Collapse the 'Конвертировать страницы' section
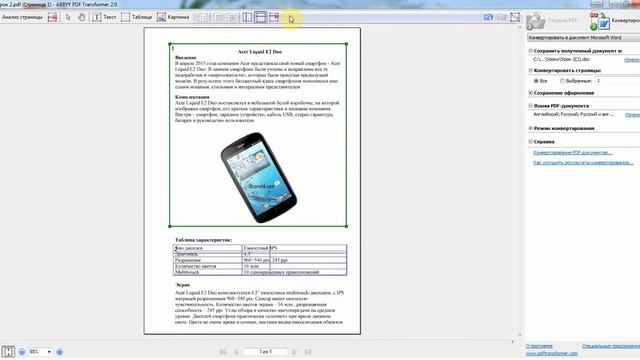Screen dimensions: 640x360 [x=531, y=70]
